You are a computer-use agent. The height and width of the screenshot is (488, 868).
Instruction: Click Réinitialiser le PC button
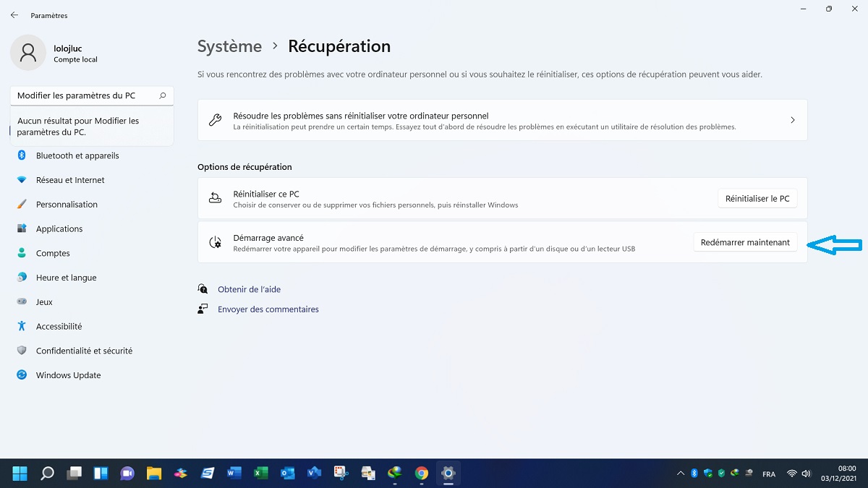click(757, 198)
